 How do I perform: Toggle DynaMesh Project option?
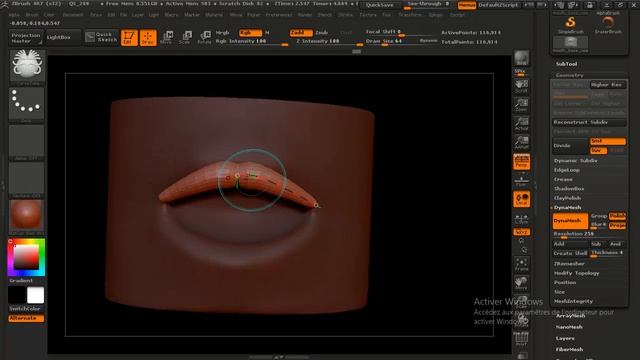pyautogui.click(x=617, y=225)
